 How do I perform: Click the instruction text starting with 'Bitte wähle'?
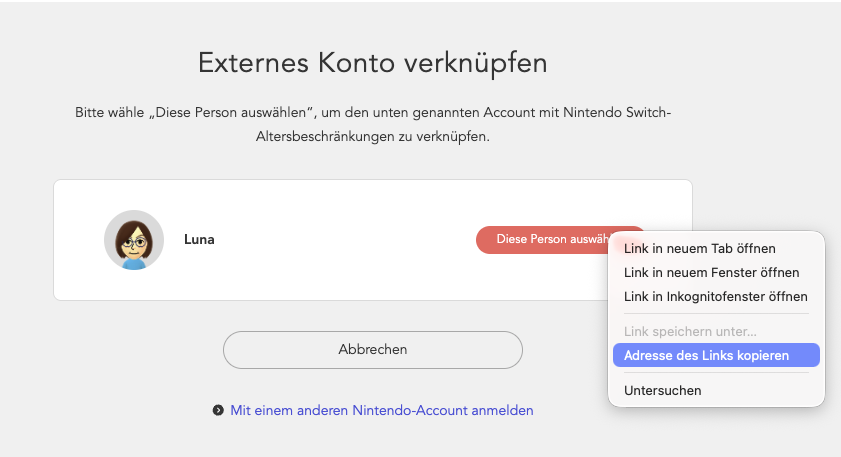pos(373,124)
